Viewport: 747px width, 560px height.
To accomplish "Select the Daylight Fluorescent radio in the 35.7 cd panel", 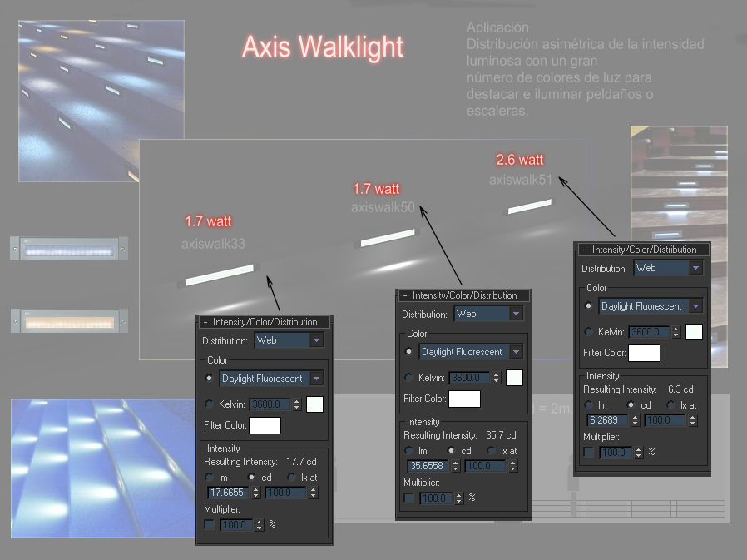I will coord(408,352).
